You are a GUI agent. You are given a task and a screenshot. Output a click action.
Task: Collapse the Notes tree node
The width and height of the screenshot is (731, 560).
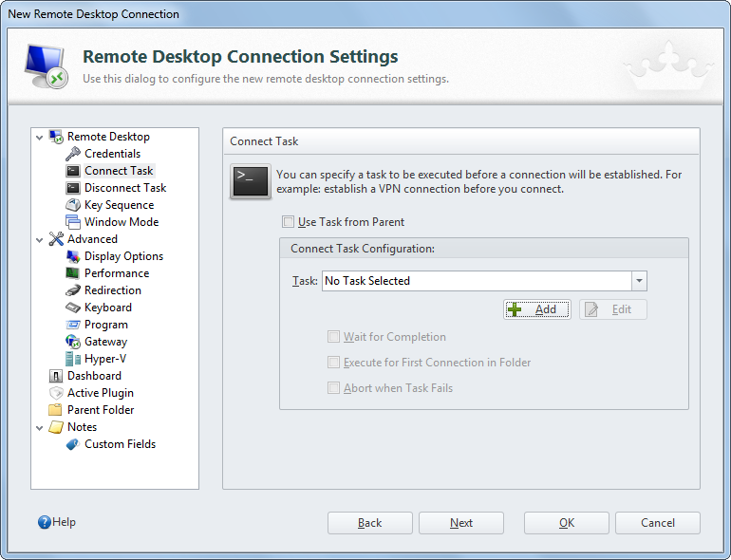pyautogui.click(x=39, y=428)
